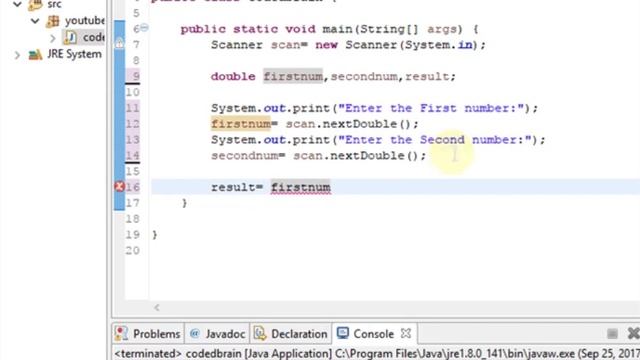Click the src folder icon
This screenshot has height=360, width=640.
(35, 5)
